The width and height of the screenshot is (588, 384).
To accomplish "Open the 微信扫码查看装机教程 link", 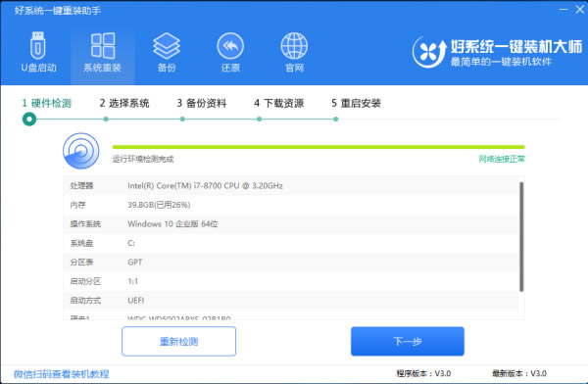I will (61, 374).
